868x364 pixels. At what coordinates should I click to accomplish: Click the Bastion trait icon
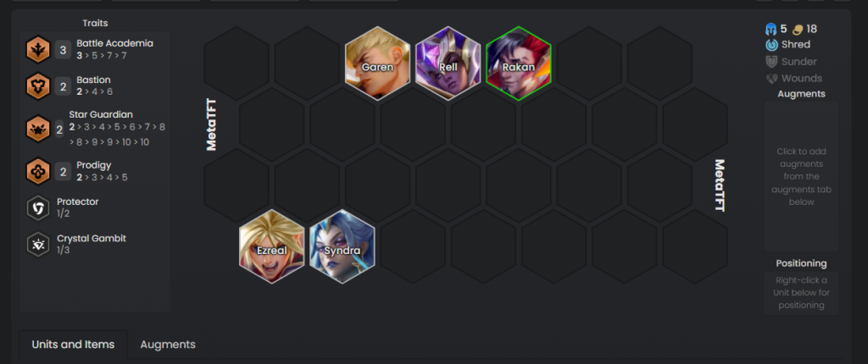38,86
